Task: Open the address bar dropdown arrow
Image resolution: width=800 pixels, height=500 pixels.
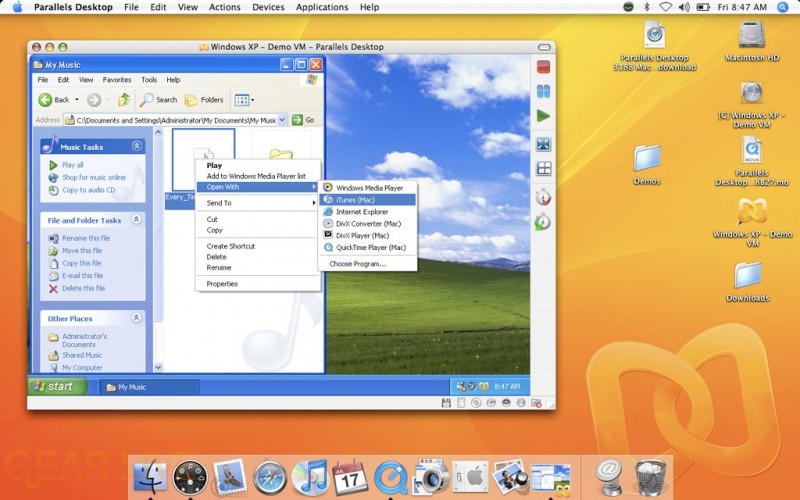Action: (x=282, y=120)
